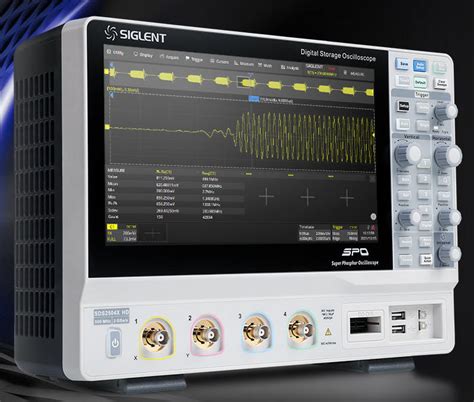Screen dimensions: 474x402
Task: Toggle channel 2 panel button
Action: [425, 179]
